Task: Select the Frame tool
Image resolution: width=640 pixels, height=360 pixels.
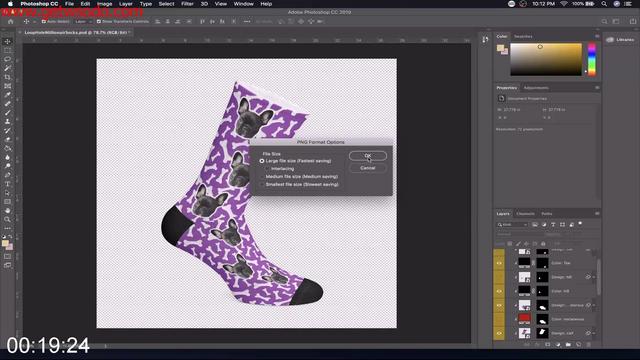Action: 7,86
